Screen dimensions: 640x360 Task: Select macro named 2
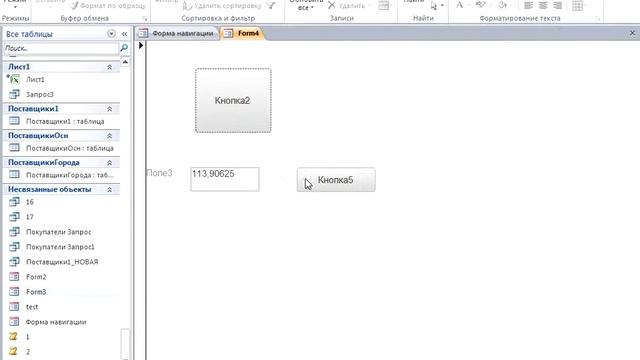(27, 351)
